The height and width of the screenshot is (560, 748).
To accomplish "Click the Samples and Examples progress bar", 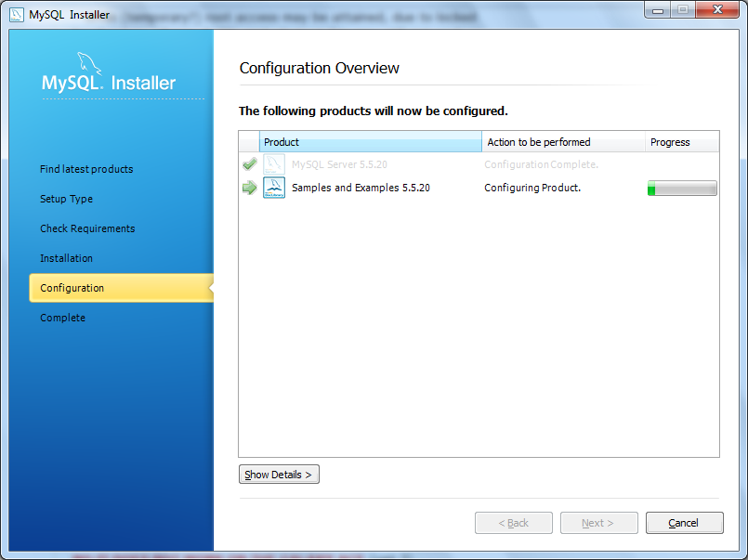I will tap(682, 189).
